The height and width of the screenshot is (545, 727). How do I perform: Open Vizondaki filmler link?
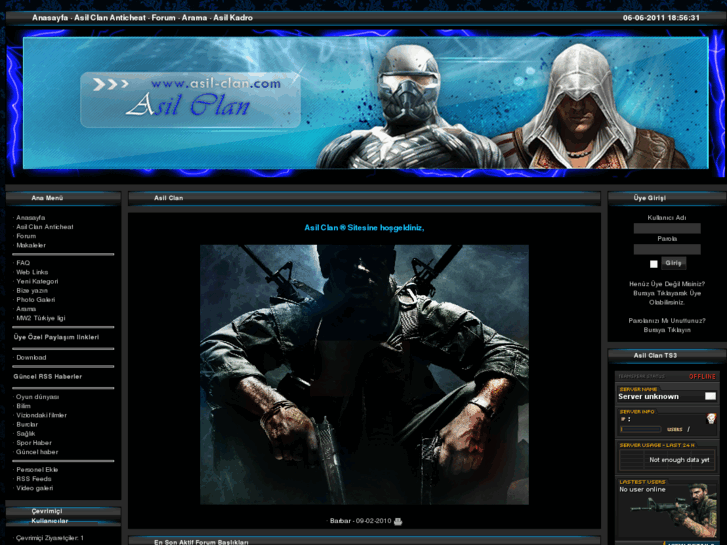[41, 416]
